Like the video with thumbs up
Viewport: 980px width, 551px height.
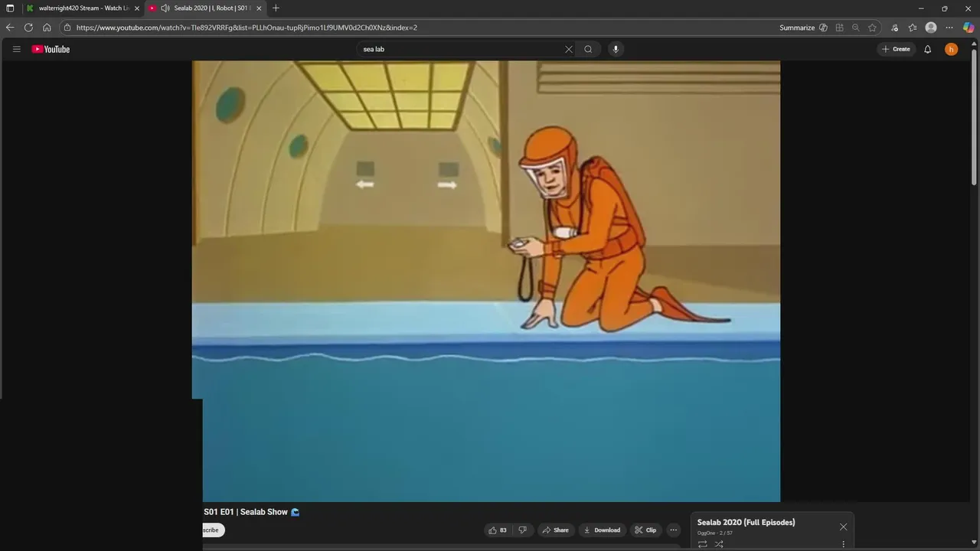tap(498, 530)
